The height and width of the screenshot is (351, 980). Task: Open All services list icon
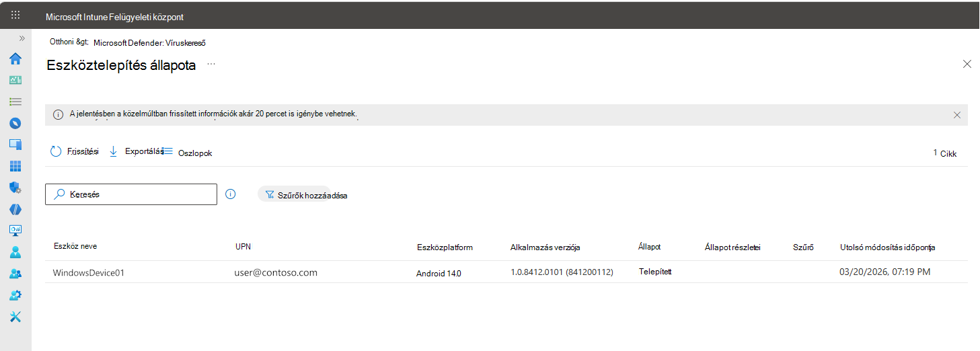[x=15, y=102]
